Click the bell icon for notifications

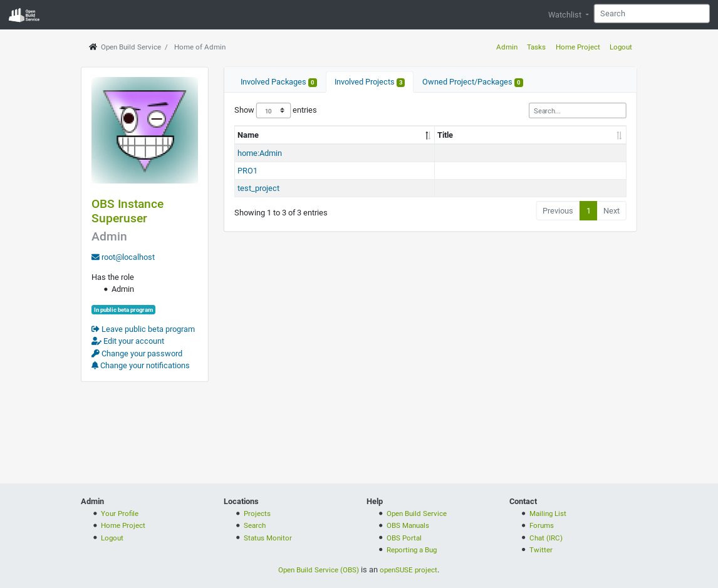(95, 365)
